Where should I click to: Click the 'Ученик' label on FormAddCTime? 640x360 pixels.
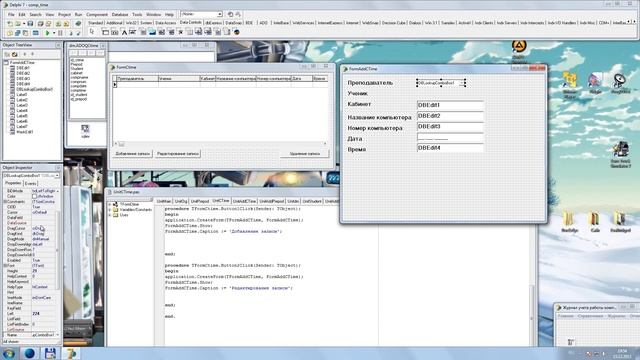[358, 93]
